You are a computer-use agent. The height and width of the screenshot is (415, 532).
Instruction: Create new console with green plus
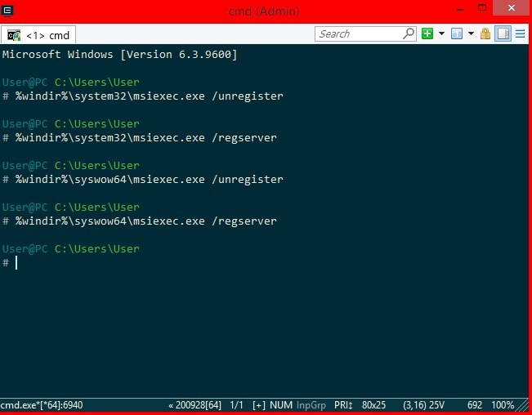[x=427, y=33]
